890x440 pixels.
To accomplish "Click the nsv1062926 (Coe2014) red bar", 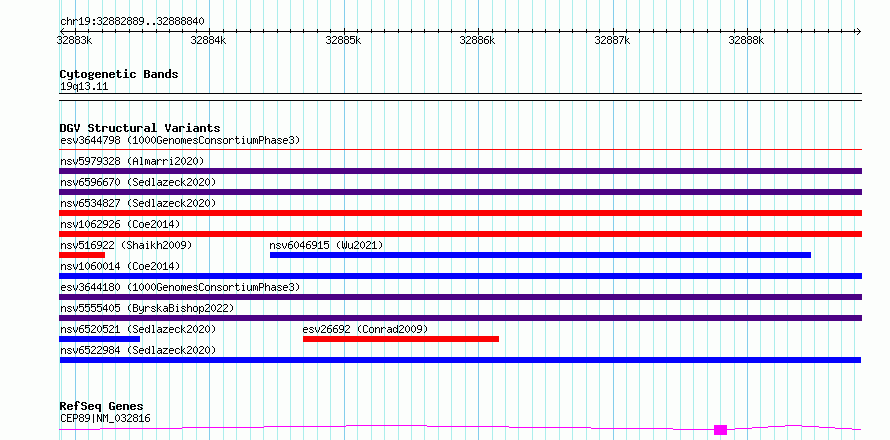I will pos(460,234).
